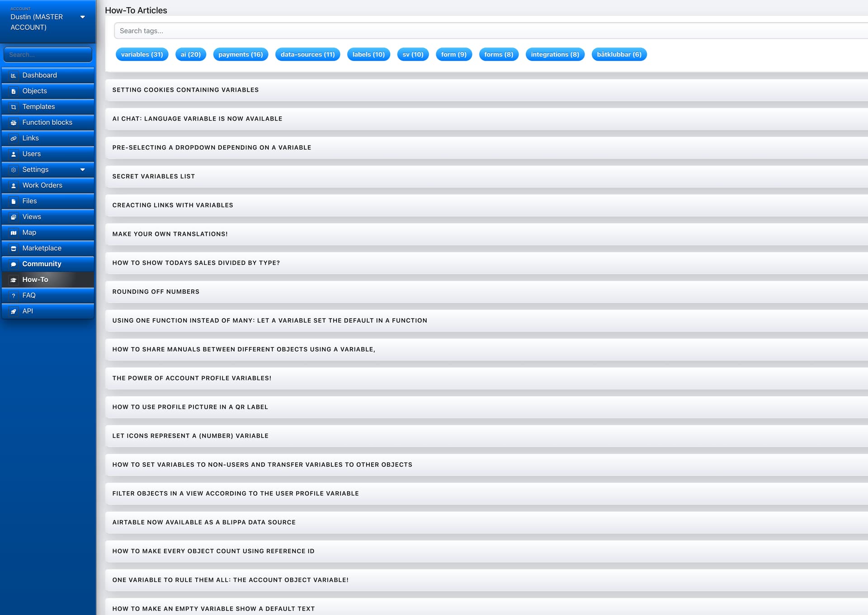This screenshot has height=615, width=868.
Task: Click the FAQ question mark icon
Action: click(14, 296)
